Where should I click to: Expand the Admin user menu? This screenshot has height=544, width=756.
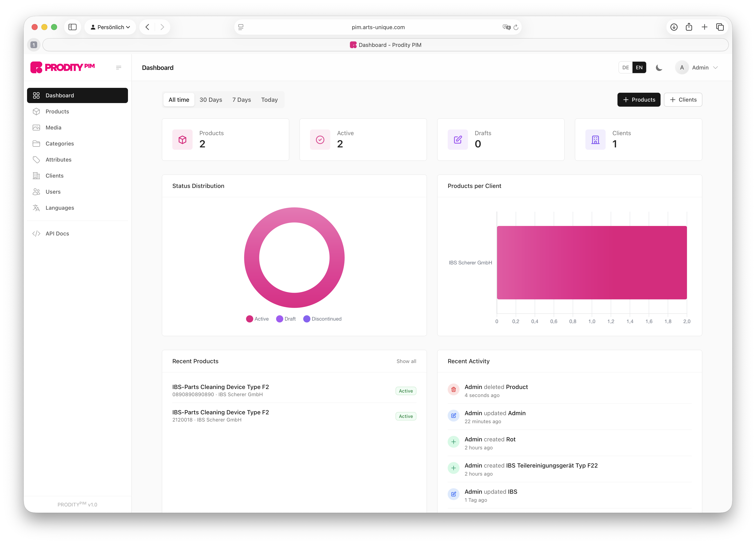(700, 68)
